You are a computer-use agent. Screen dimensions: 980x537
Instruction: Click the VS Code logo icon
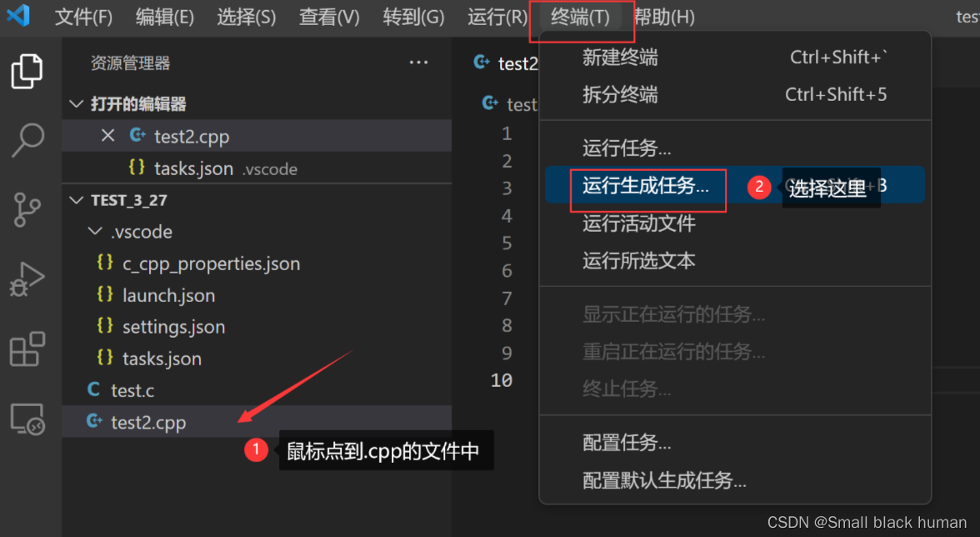pyautogui.click(x=18, y=15)
